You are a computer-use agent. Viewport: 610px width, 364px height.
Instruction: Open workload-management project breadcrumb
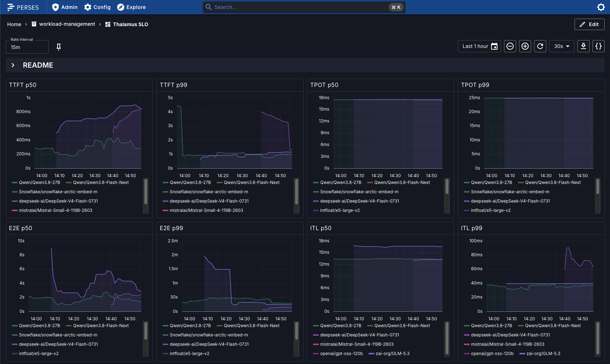coord(67,24)
